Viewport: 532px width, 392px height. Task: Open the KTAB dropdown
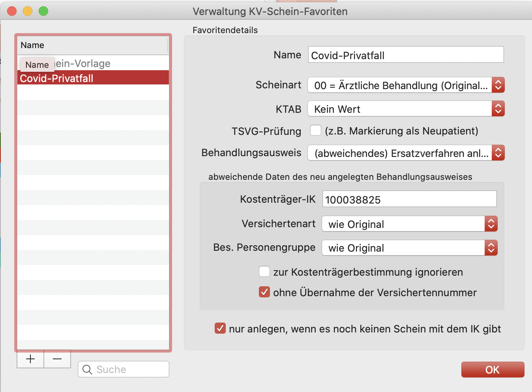tap(406, 109)
